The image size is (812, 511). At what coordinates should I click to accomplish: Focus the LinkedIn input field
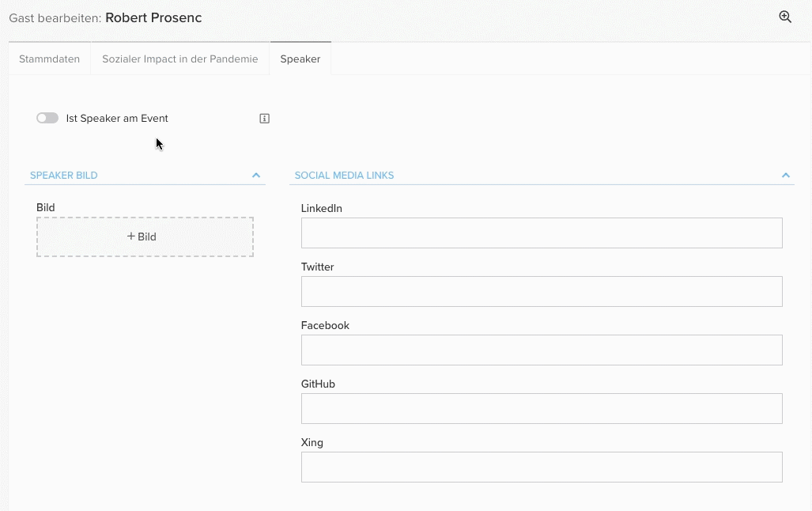click(542, 233)
